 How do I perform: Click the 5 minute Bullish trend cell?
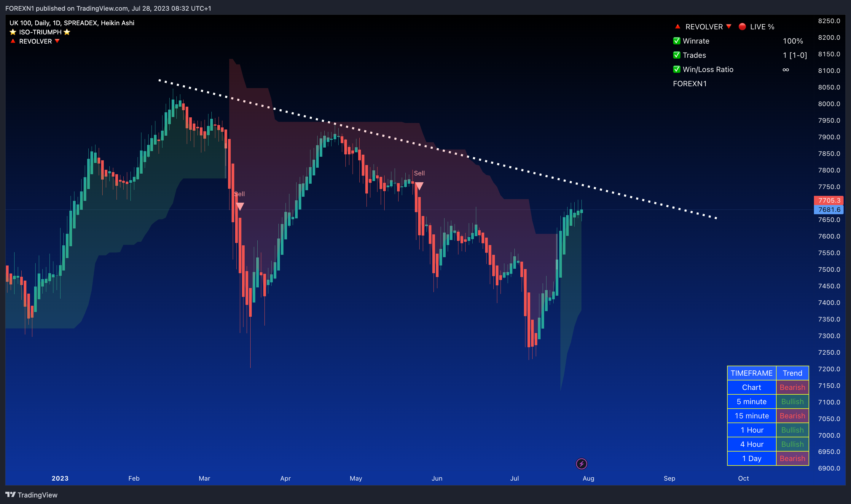pyautogui.click(x=792, y=401)
